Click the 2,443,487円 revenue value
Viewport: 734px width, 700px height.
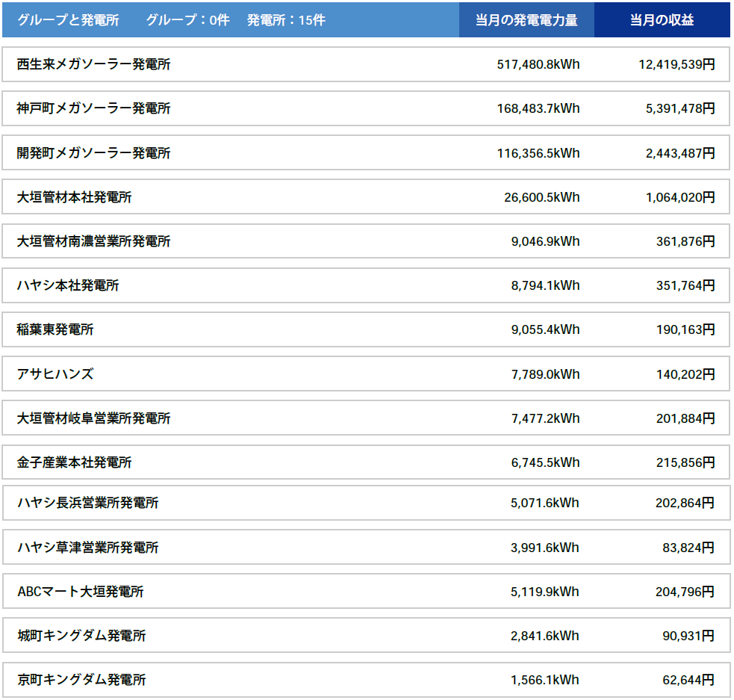[680, 153]
